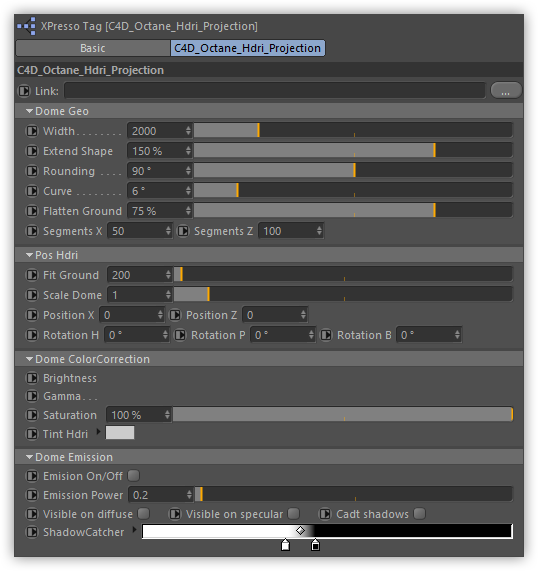Click the keyframe dot beside Gamma
Image resolution: width=538 pixels, height=571 pixels.
(32, 396)
